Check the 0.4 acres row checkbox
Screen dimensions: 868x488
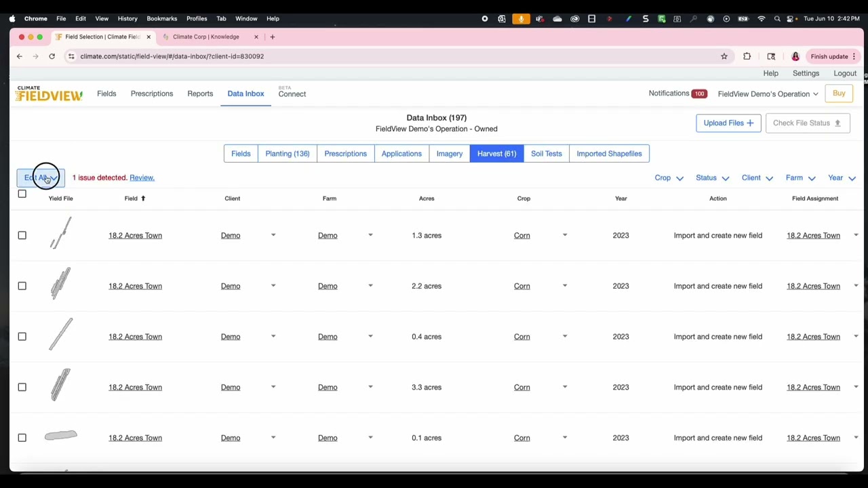[x=22, y=336]
